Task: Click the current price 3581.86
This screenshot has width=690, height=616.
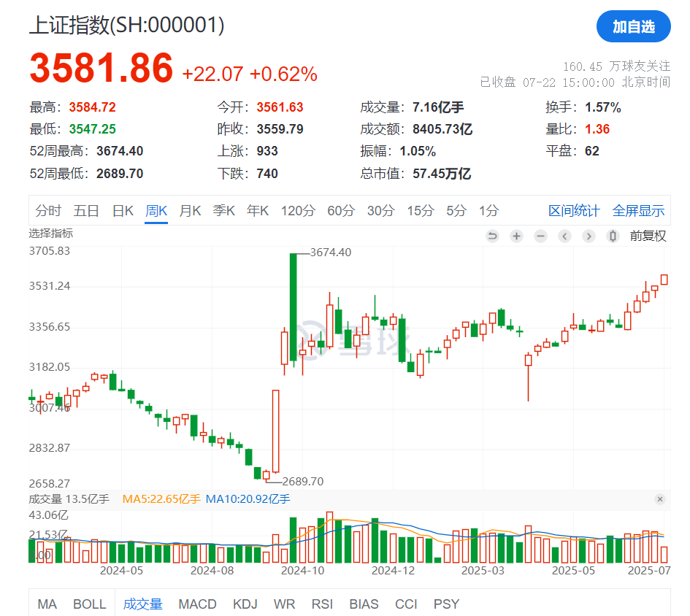Action: pyautogui.click(x=101, y=68)
